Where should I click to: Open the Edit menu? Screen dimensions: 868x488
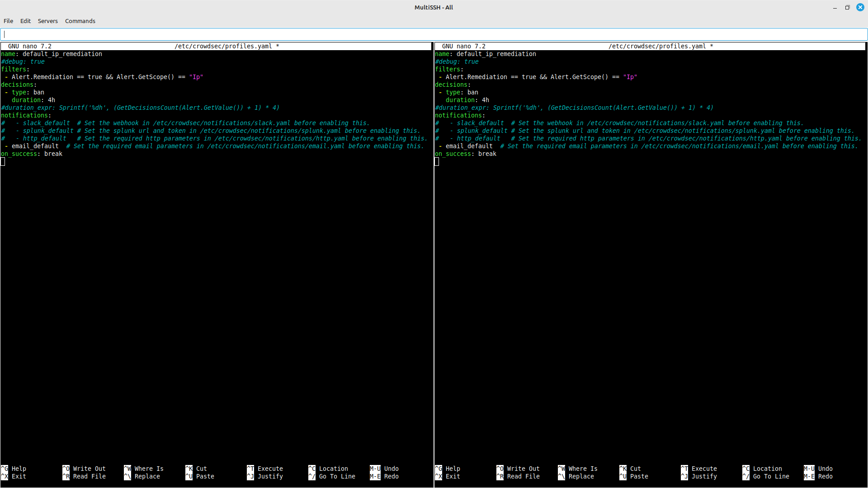pos(25,21)
